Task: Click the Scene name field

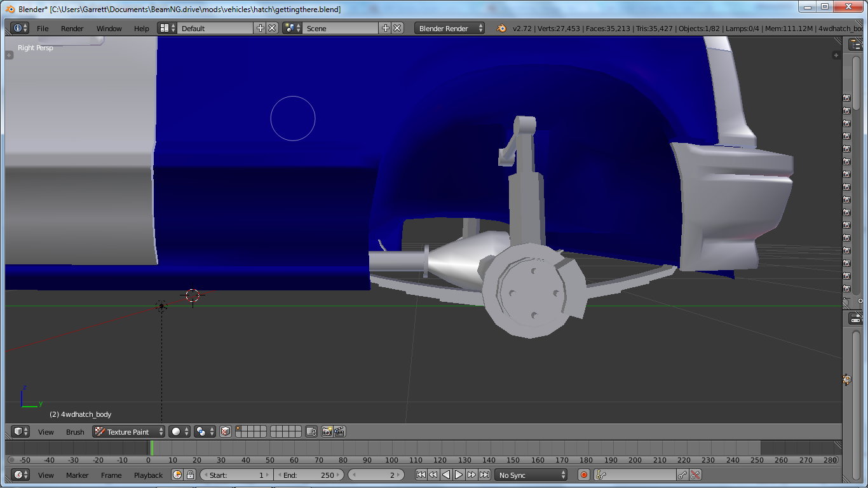Action: click(x=341, y=28)
